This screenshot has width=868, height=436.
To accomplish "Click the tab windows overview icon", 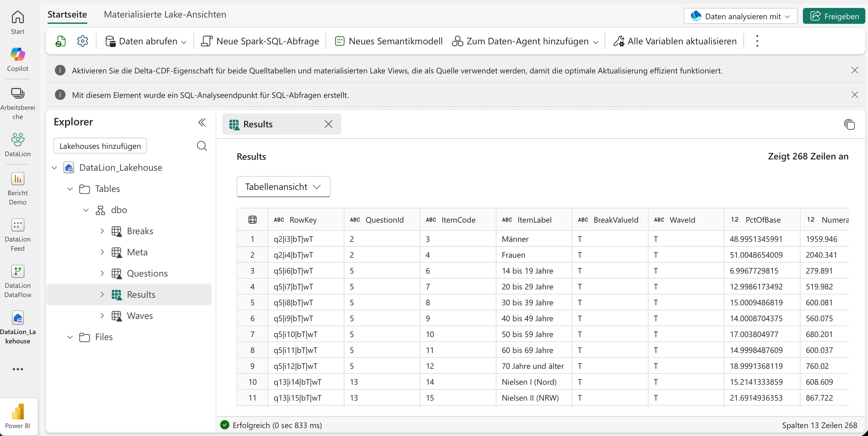I will [849, 124].
